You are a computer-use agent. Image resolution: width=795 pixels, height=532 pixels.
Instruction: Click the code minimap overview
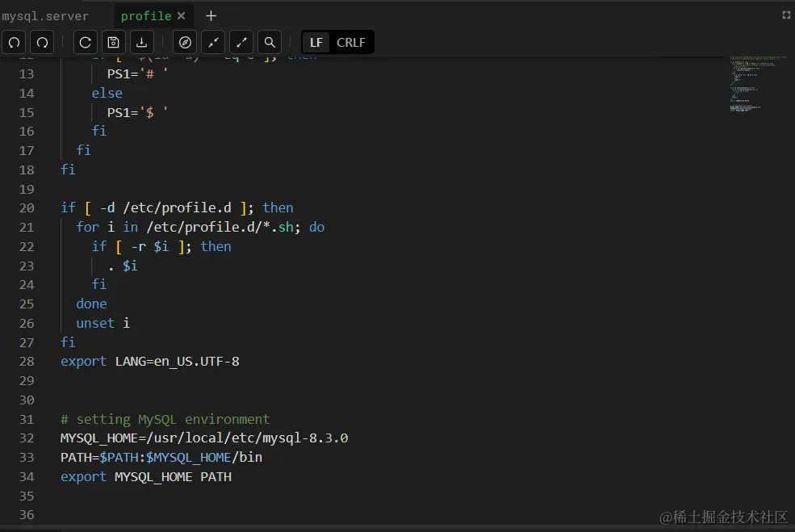pyautogui.click(x=758, y=83)
